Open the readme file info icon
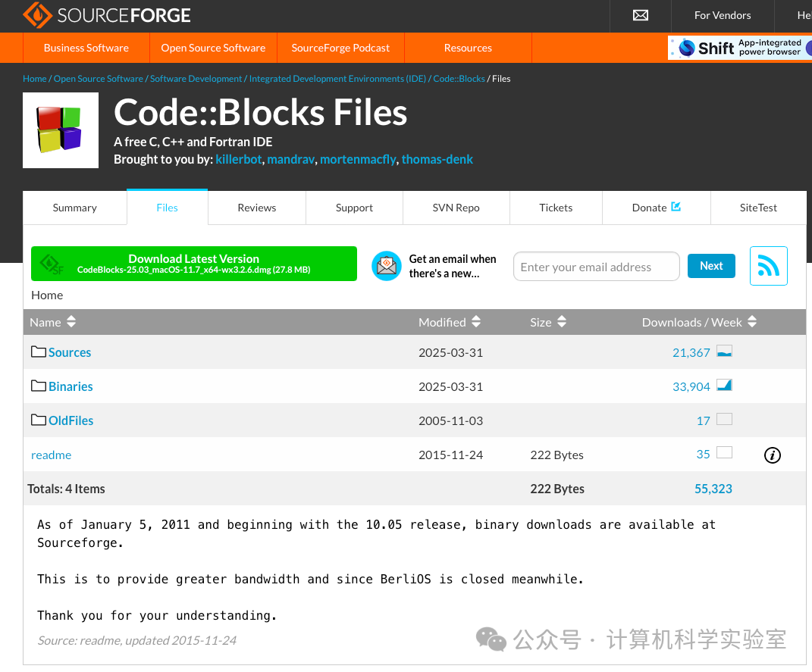 pos(772,455)
